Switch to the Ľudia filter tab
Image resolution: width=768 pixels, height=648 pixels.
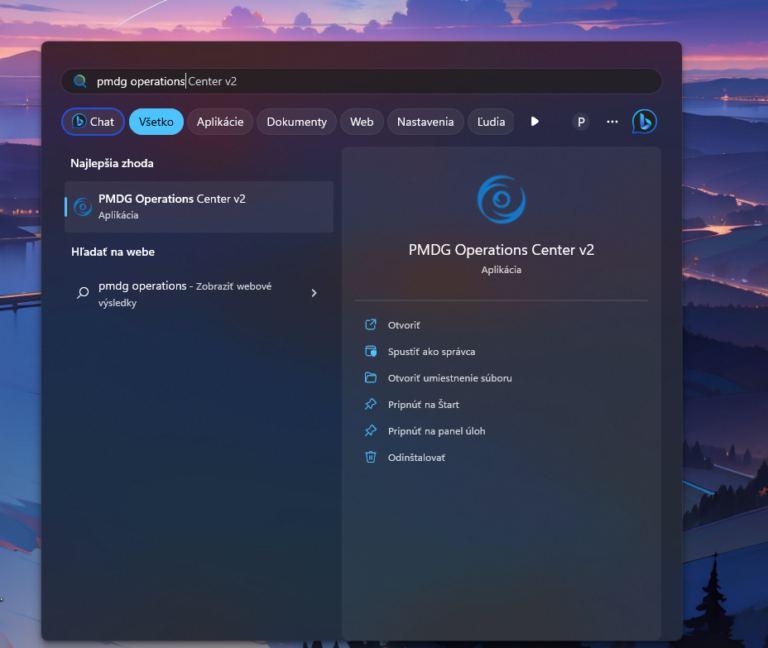click(491, 121)
